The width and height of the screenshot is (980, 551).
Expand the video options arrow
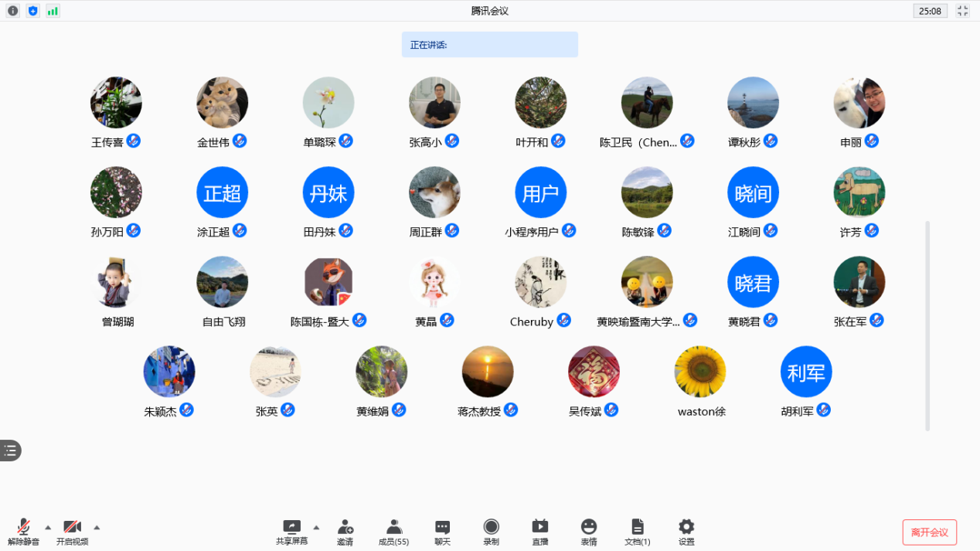point(97,528)
